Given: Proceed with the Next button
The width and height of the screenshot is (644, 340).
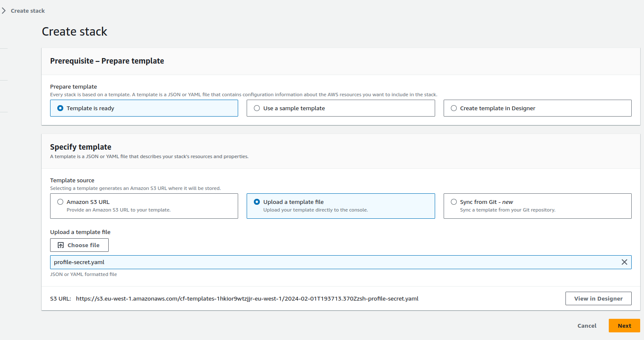Looking at the screenshot, I should click(624, 326).
